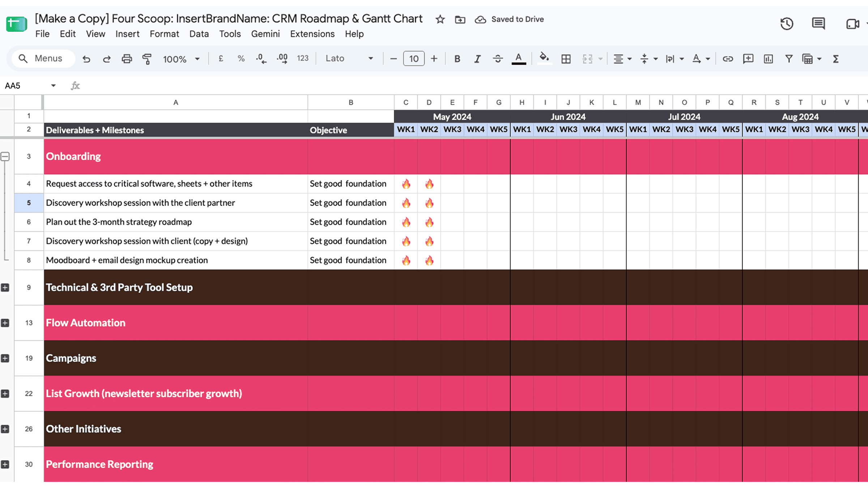868x488 pixels.
Task: Toggle bold formatting
Action: tap(457, 59)
